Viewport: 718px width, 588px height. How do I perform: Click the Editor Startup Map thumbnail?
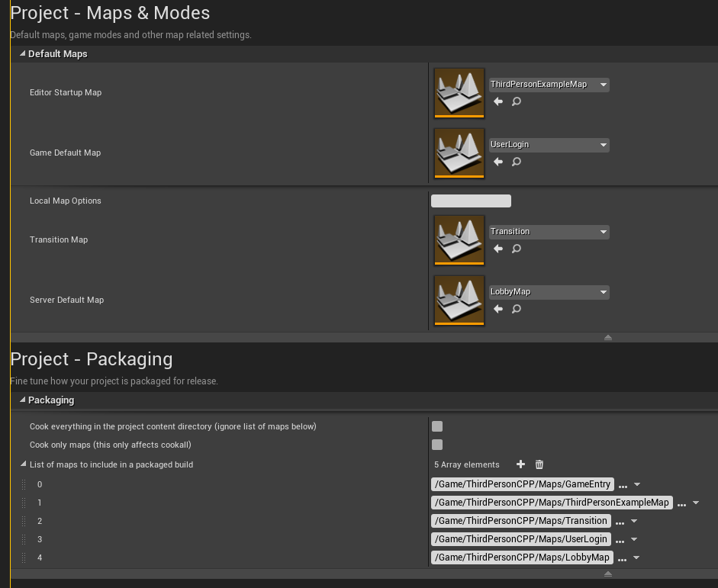459,92
